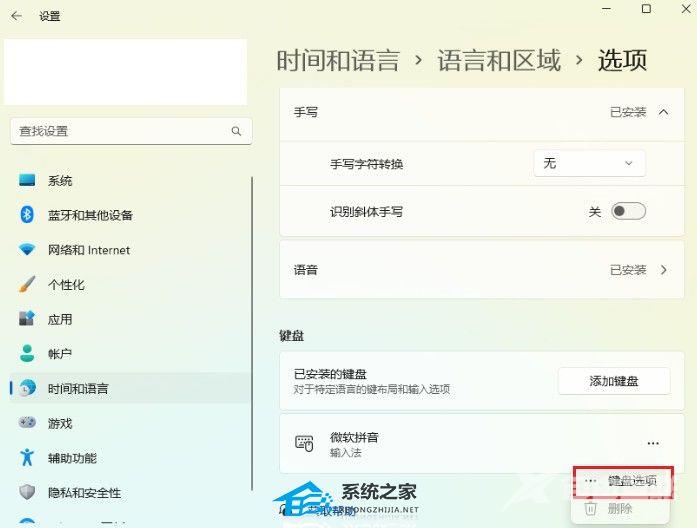Click the 隐私和安全性 shield icon
This screenshot has height=528, width=697.
tap(27, 492)
